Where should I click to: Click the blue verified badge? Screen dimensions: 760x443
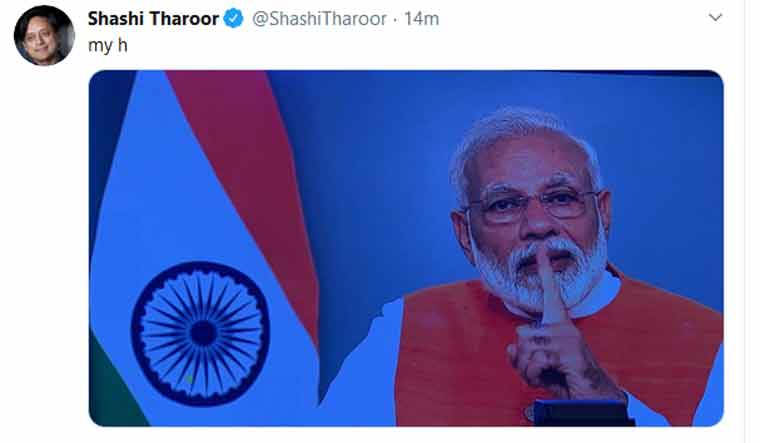[x=233, y=19]
